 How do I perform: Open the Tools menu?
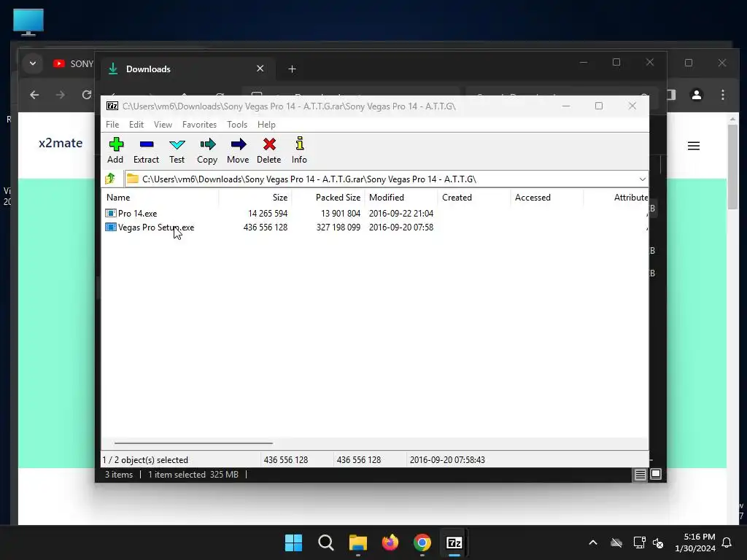point(237,124)
